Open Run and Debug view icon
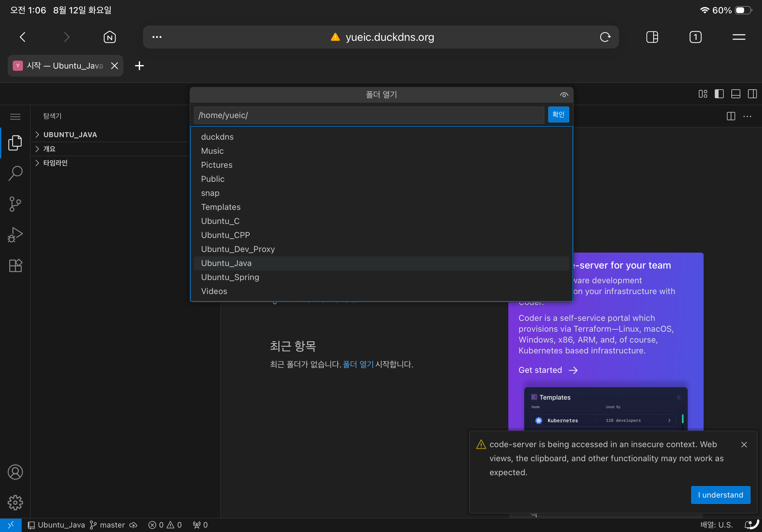 point(15,234)
